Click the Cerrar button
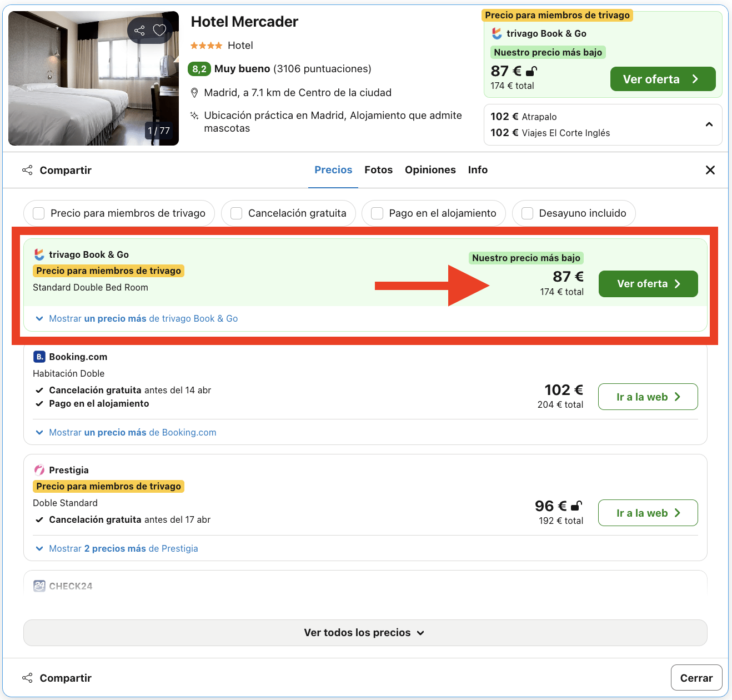This screenshot has height=700, width=732. point(696,678)
